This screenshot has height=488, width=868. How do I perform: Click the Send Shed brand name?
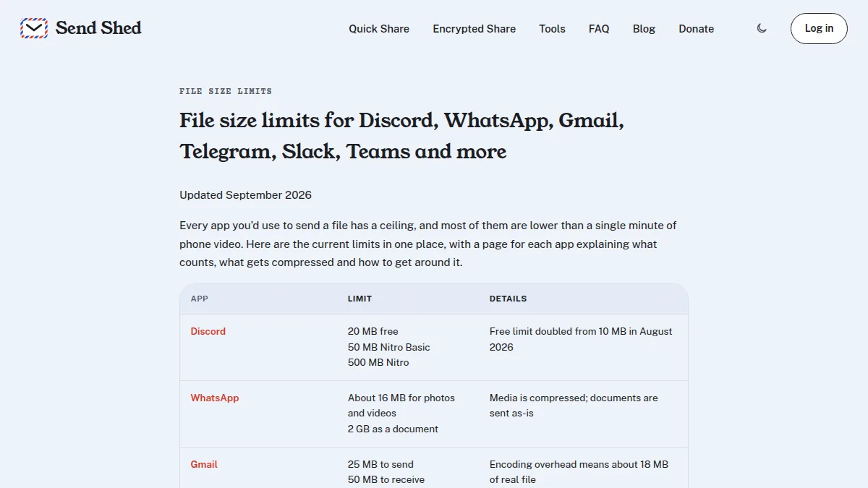coord(98,28)
